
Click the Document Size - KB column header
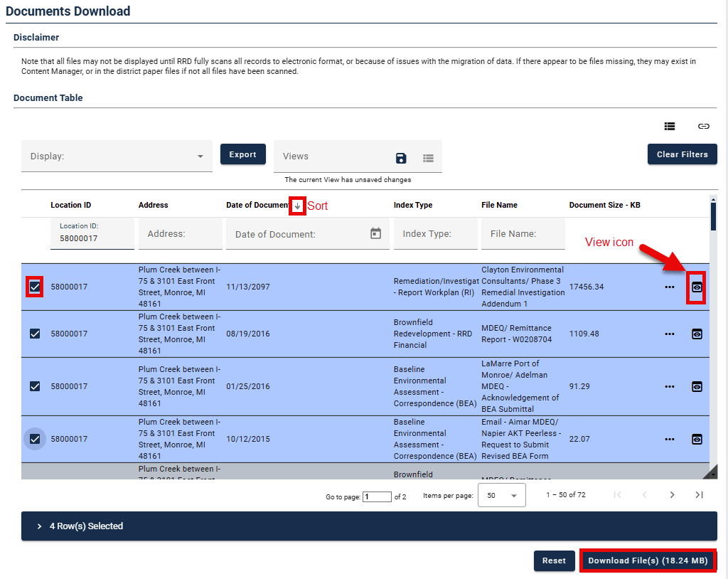604,205
